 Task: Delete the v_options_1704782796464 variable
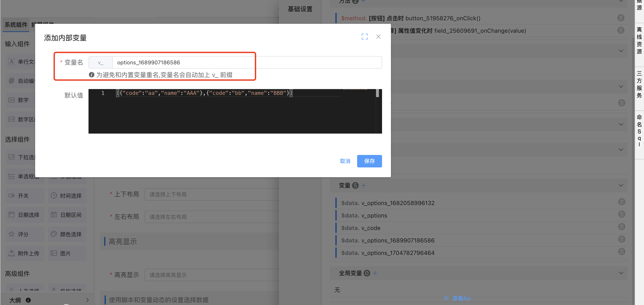click(621, 252)
